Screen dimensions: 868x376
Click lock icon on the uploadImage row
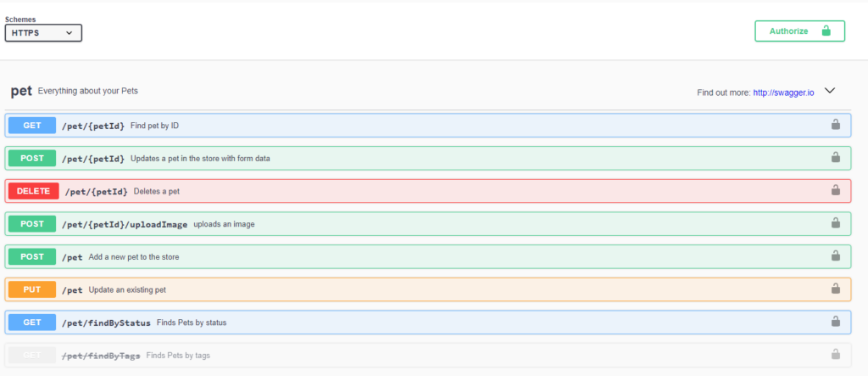835,223
